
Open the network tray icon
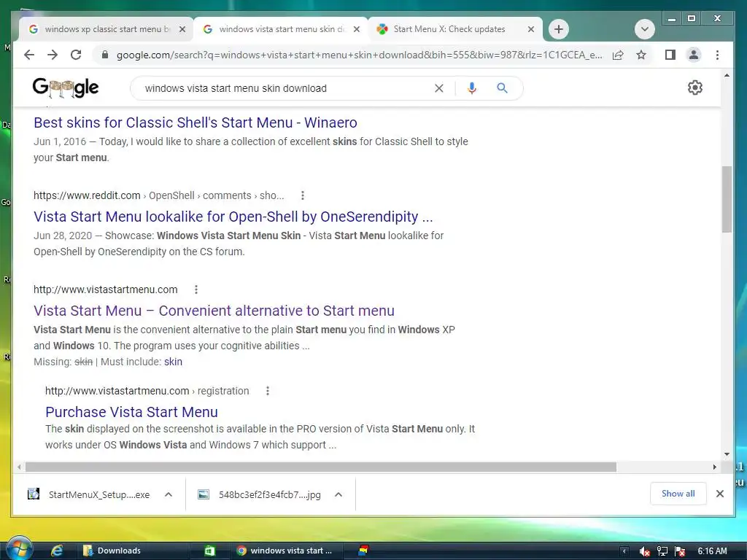[662, 551]
